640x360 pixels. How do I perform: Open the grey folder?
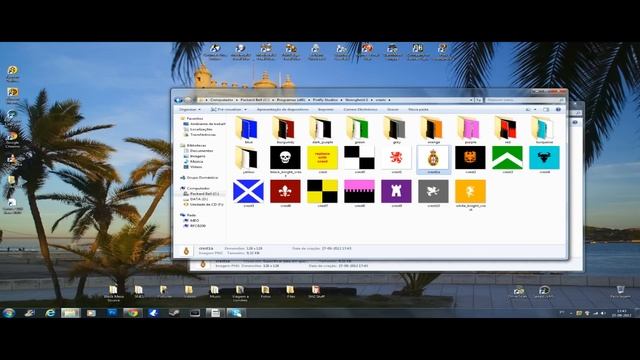[x=396, y=129]
